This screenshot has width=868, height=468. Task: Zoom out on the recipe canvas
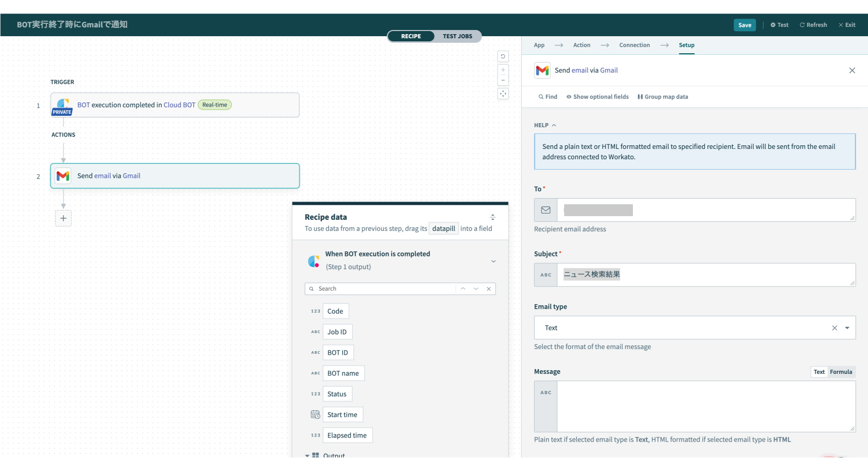pos(503,80)
